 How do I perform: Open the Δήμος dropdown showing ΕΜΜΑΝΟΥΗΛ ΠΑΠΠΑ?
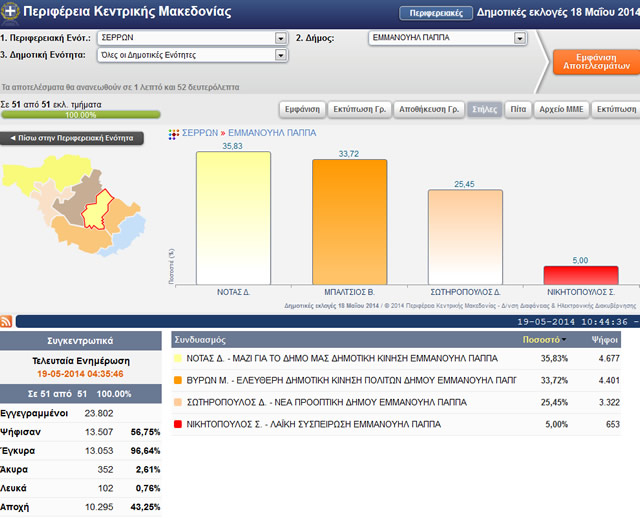(x=519, y=38)
